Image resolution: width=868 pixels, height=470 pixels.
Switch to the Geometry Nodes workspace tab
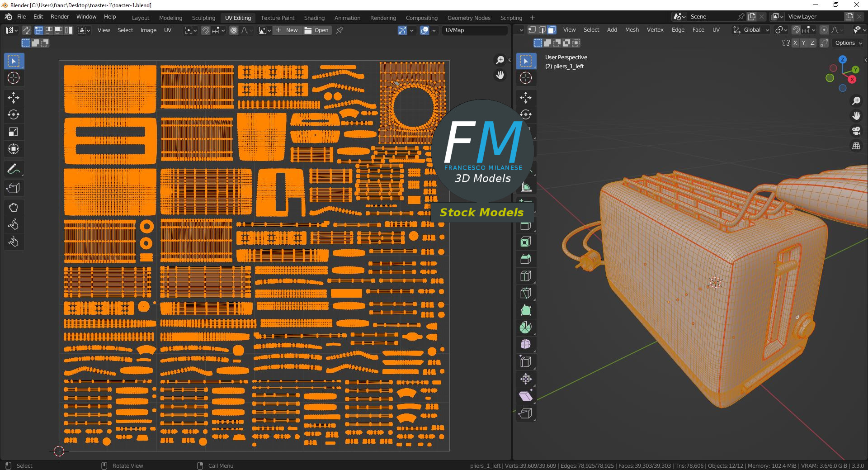(469, 18)
